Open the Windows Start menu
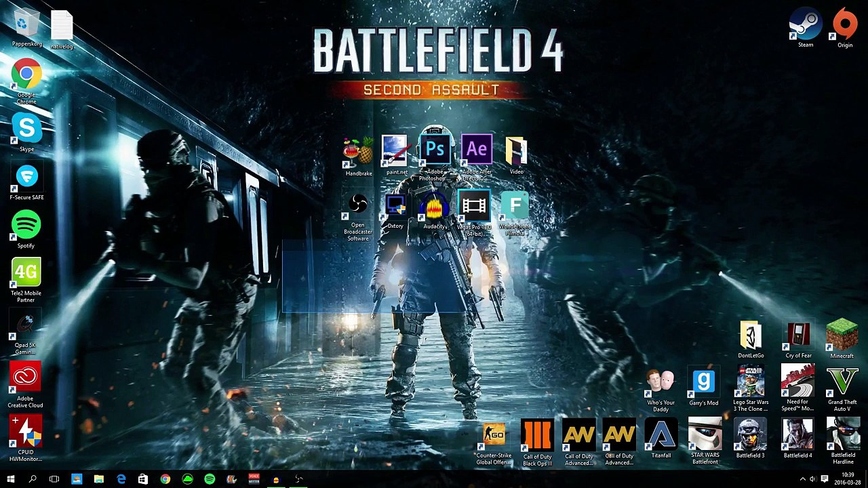Image resolution: width=868 pixels, height=488 pixels. tap(11, 479)
